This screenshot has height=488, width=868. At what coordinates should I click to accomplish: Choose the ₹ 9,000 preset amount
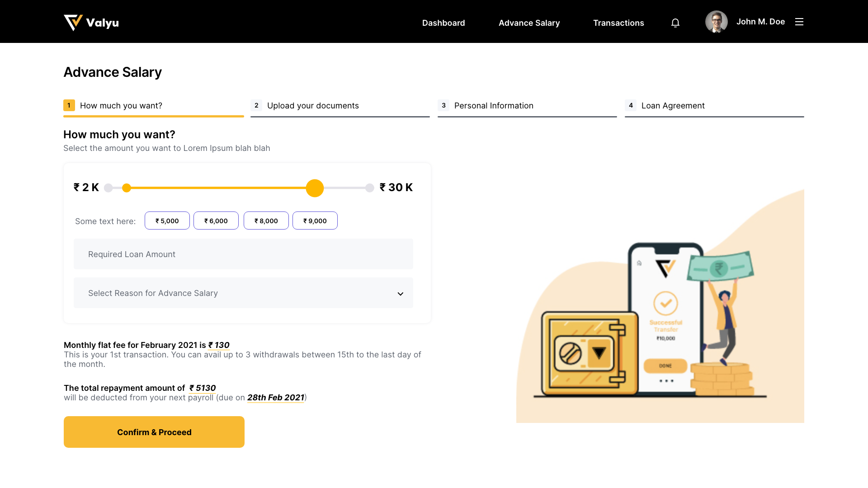click(x=315, y=221)
